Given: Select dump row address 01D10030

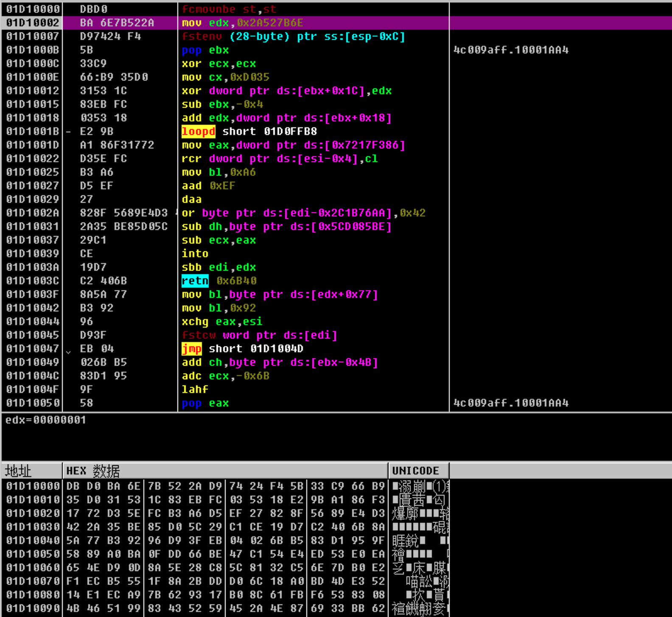Looking at the screenshot, I should (33, 527).
